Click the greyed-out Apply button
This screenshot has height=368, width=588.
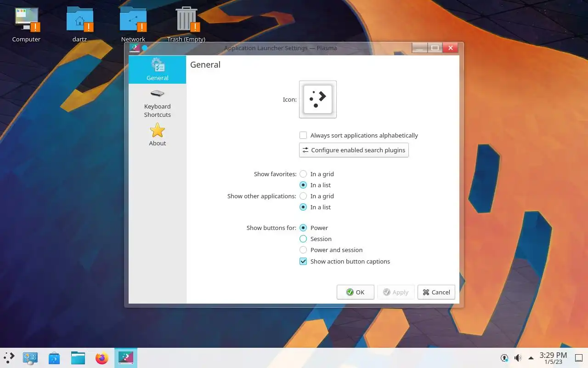click(396, 292)
